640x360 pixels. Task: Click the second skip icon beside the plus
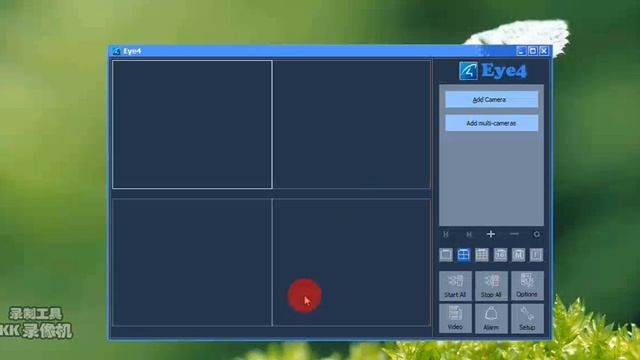click(469, 234)
